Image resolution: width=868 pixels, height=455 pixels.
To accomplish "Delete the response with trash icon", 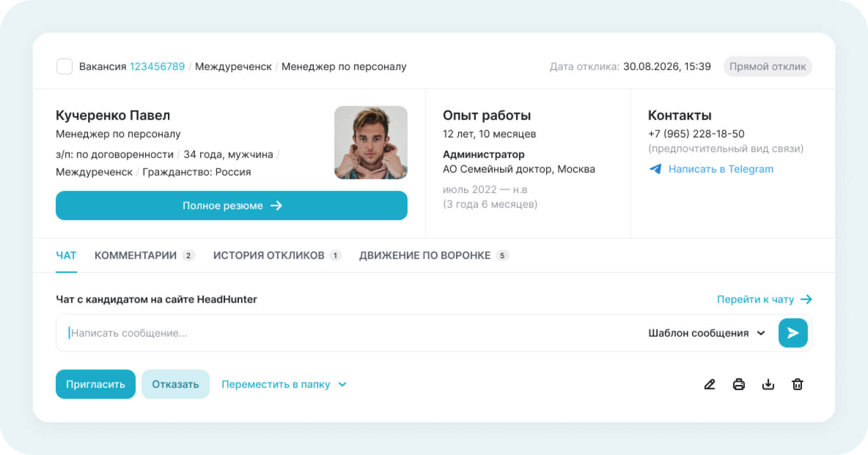I will pos(797,384).
